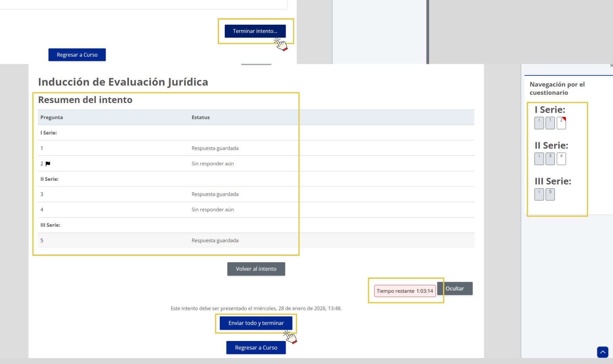Hide the remaining time with Ocultar
613x364 pixels.
[454, 289]
